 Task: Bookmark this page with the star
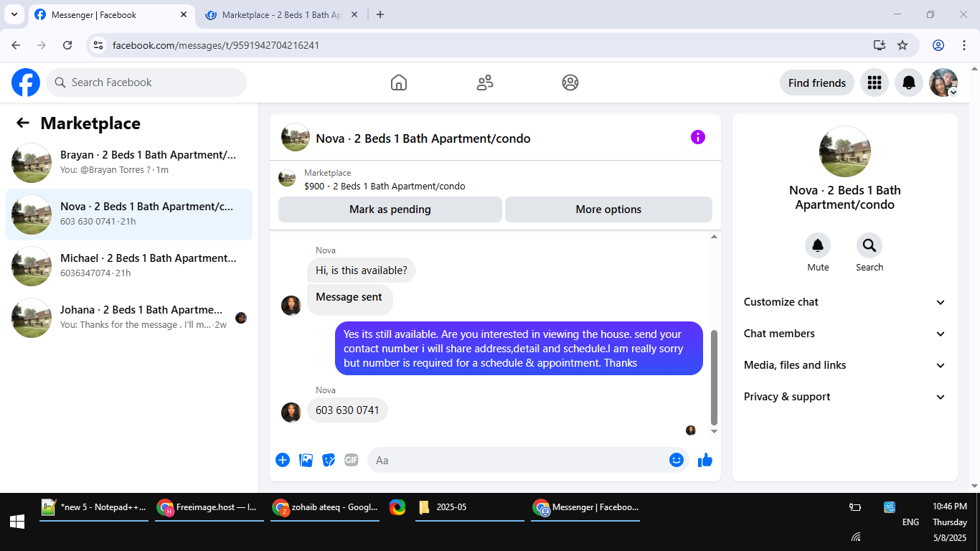[903, 45]
